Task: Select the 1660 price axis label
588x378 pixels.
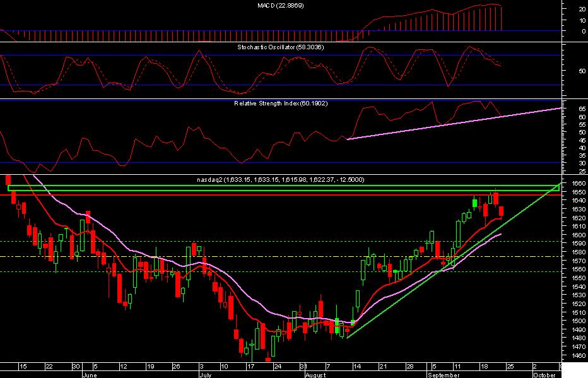Action: click(x=580, y=184)
